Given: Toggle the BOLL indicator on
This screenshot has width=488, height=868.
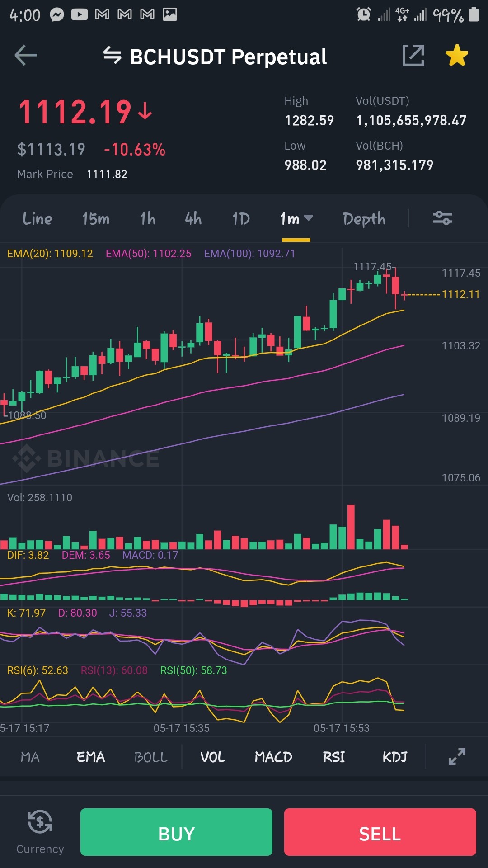Looking at the screenshot, I should tap(151, 757).
